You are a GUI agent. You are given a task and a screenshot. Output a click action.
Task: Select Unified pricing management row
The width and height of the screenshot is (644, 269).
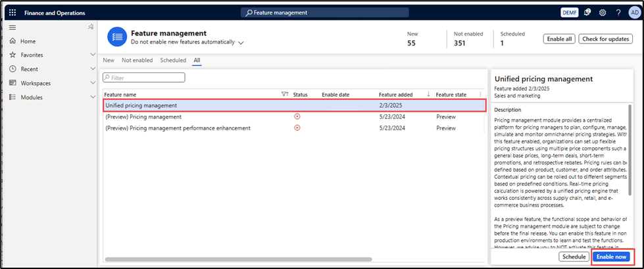(x=293, y=105)
